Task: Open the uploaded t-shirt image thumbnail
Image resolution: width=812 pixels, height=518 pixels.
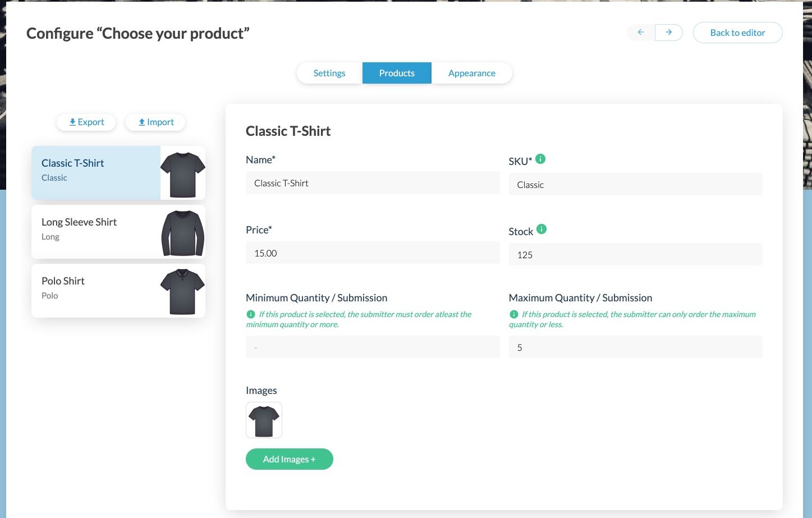Action: tap(264, 420)
